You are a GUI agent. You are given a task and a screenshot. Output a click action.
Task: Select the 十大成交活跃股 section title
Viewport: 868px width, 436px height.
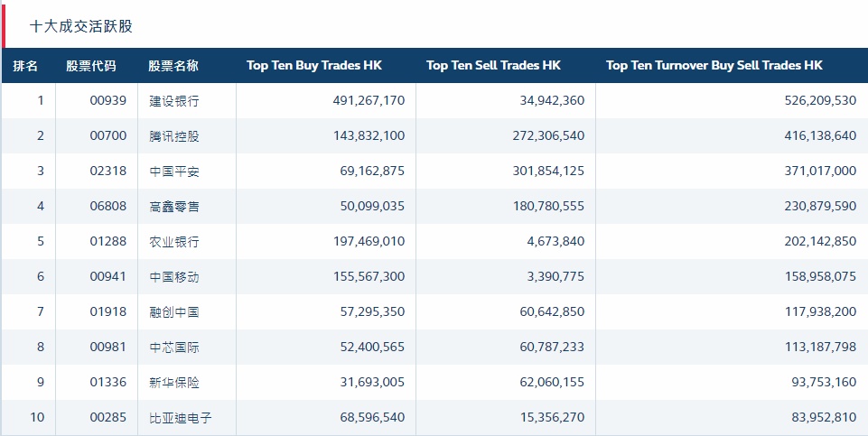(x=81, y=26)
